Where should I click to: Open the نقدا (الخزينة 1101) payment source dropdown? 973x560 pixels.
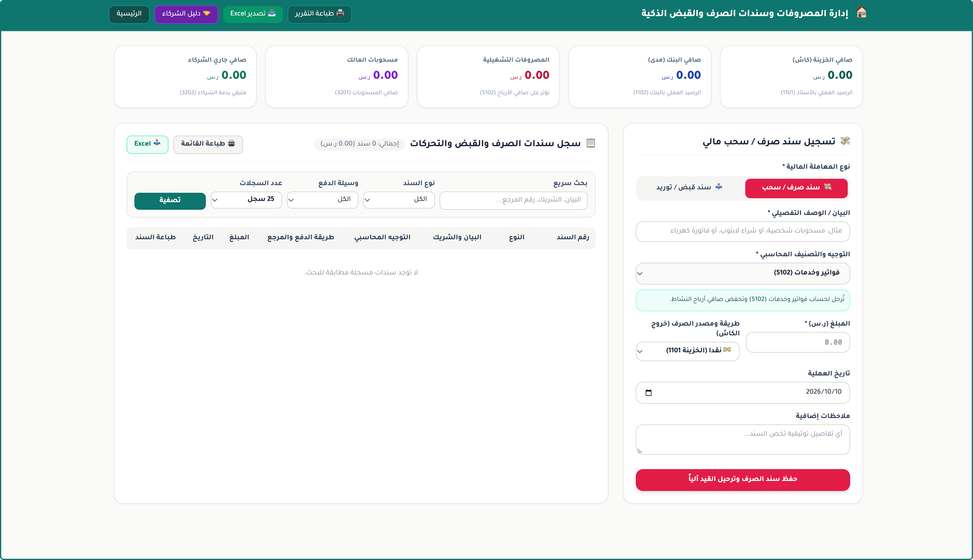[x=688, y=351]
